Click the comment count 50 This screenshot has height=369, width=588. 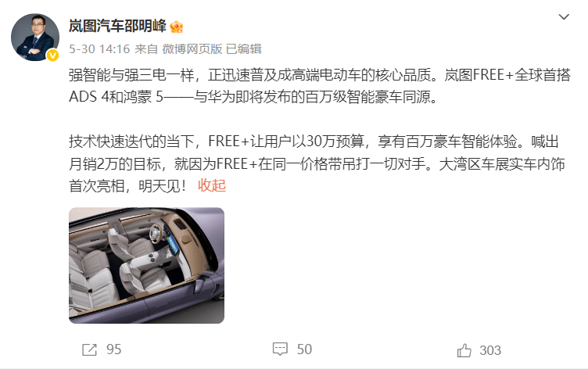[x=304, y=349]
